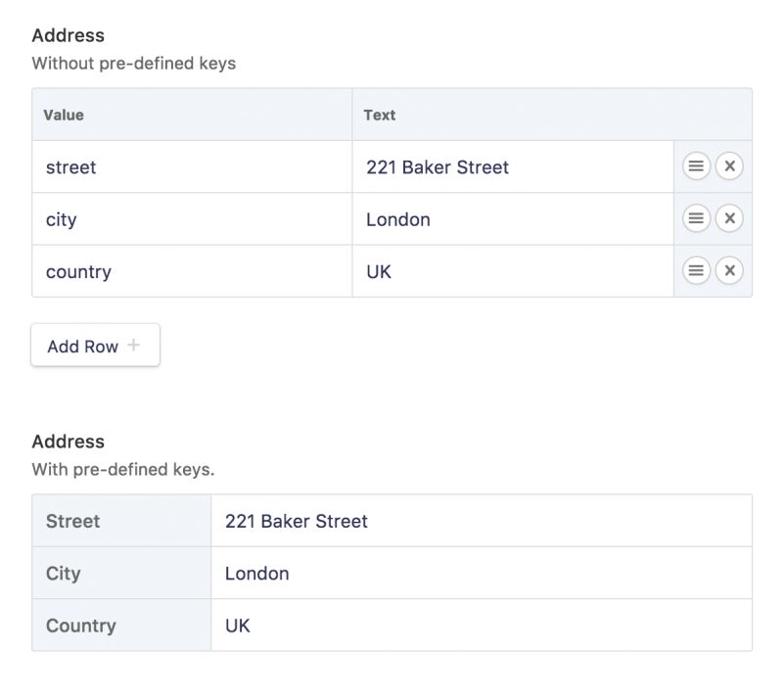Edit the 'street' key field
The image size is (783, 700).
pos(192,166)
